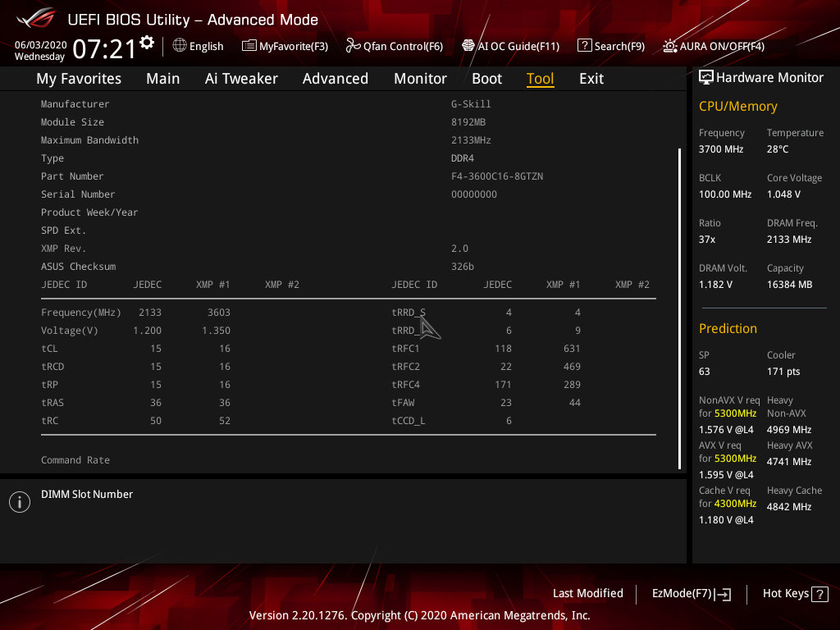Switch to the Boot menu

[x=486, y=78]
